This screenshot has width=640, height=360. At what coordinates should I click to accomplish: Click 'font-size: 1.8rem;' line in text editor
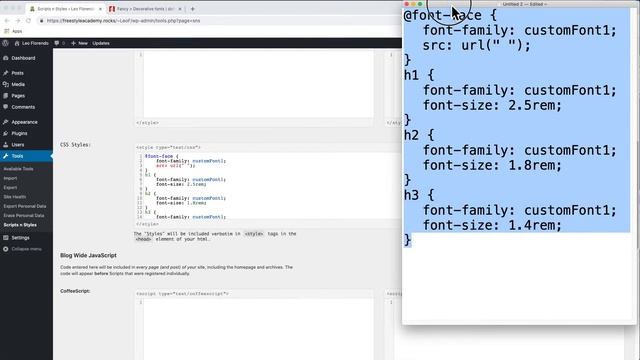pyautogui.click(x=492, y=165)
